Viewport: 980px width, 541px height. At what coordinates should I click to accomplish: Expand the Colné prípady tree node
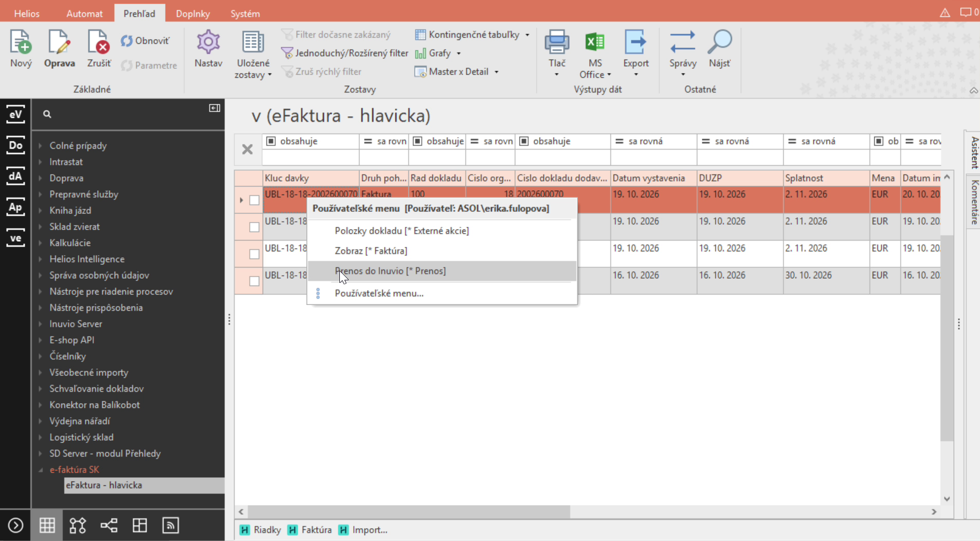41,146
